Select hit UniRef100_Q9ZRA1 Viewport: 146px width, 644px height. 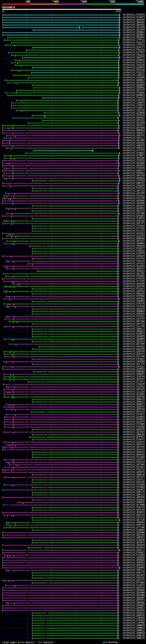pos(133,88)
